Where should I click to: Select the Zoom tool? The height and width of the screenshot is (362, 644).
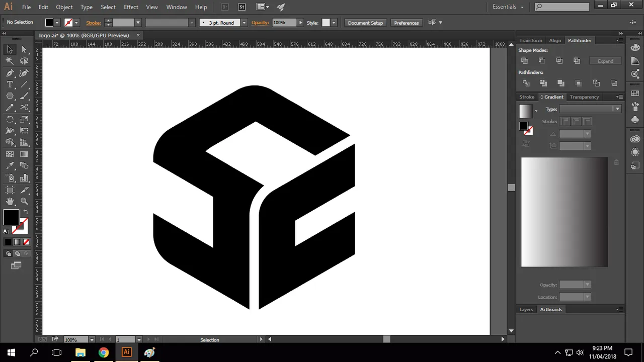point(24,201)
